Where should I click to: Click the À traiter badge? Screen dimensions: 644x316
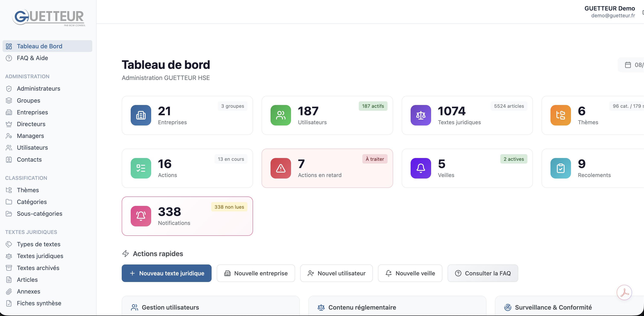click(375, 159)
